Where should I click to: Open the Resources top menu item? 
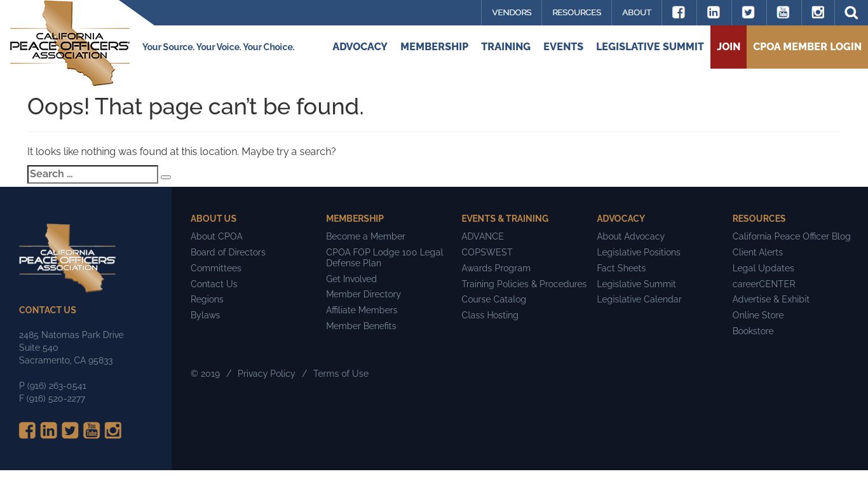[576, 13]
